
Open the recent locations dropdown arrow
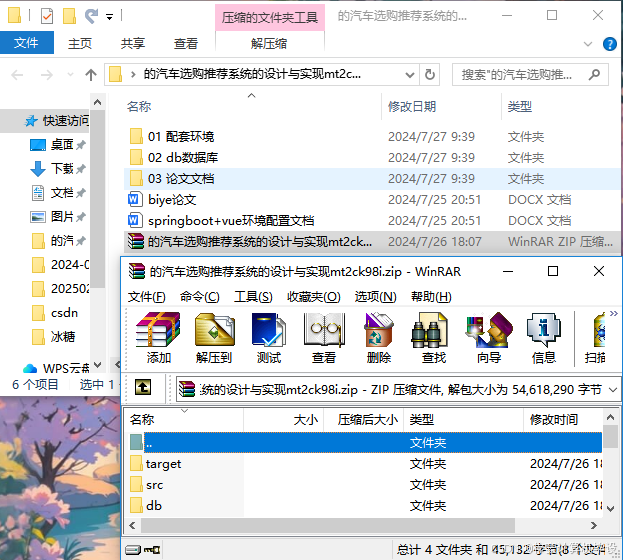(70, 74)
